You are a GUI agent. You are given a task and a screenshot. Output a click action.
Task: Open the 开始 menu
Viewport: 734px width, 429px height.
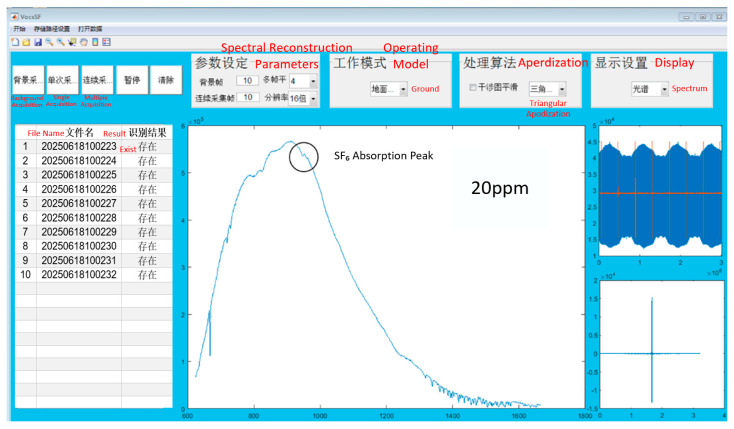(19, 29)
